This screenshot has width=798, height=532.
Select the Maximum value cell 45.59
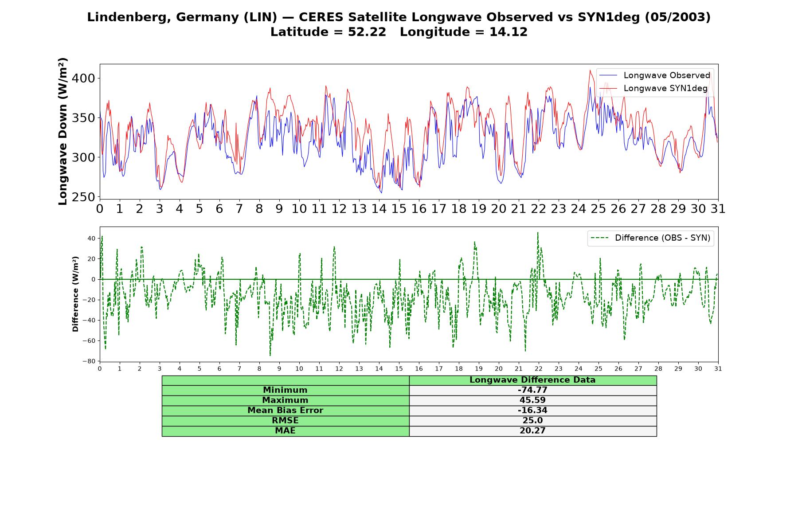point(532,400)
